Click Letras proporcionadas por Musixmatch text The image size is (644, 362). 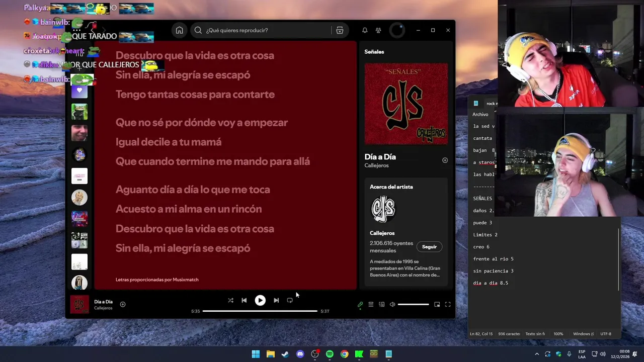[x=157, y=280]
